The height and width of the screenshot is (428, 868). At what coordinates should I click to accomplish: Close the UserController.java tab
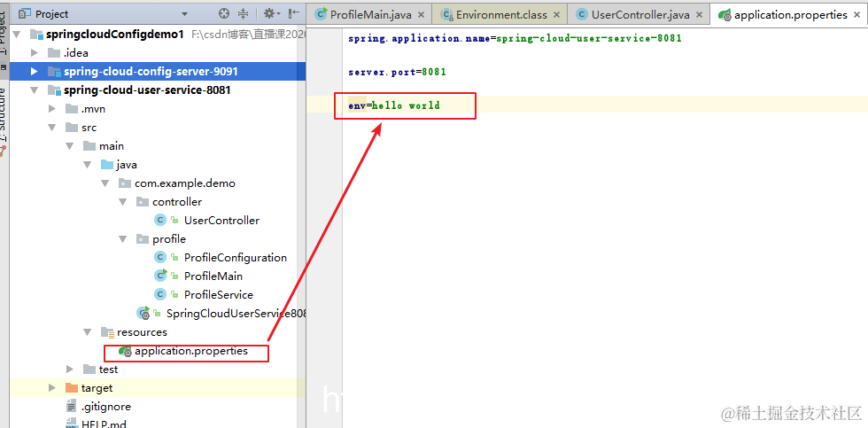700,15
